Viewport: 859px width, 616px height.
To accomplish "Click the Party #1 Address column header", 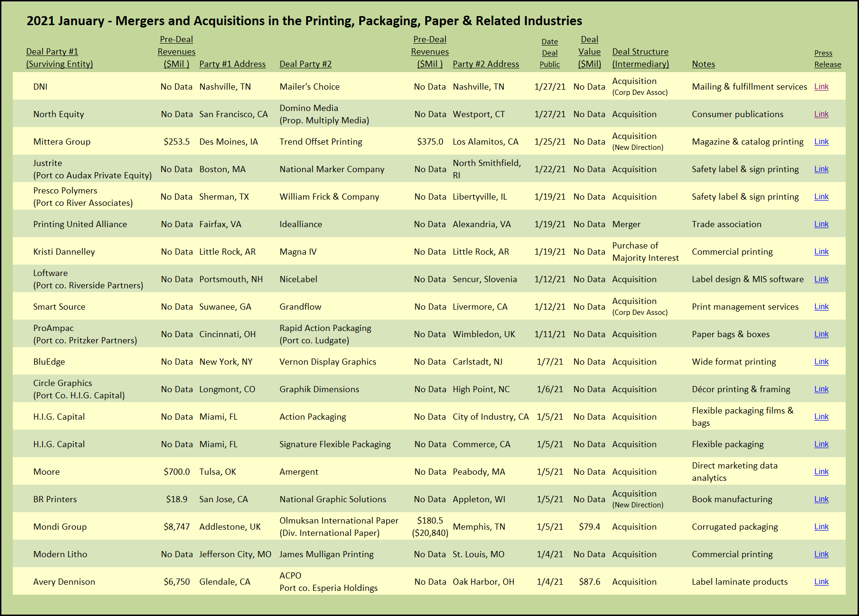I will tap(233, 64).
